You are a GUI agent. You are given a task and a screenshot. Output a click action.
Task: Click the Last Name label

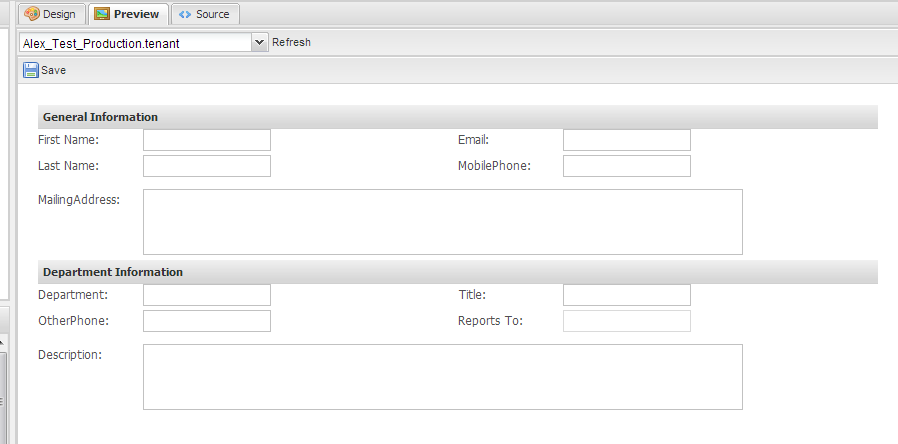pos(68,166)
